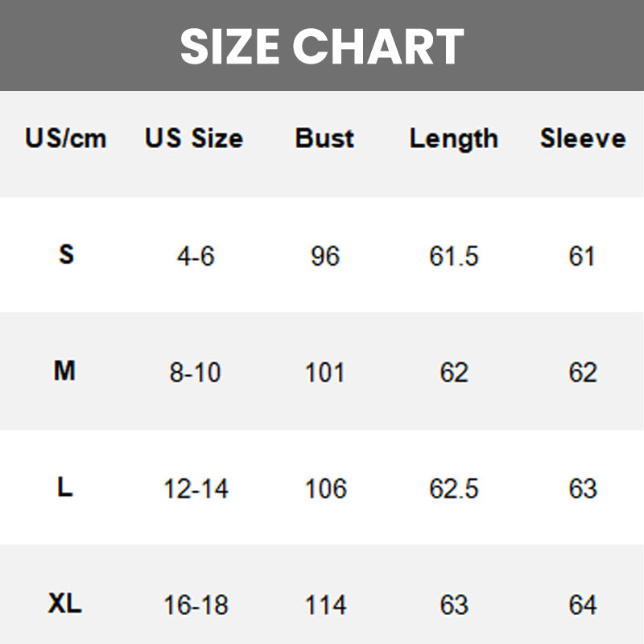
Task: Click the L size row label
Action: pos(65,487)
